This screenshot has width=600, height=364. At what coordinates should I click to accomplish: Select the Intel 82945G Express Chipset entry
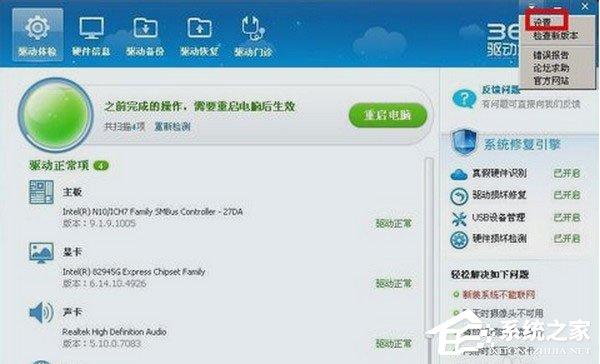tap(134, 272)
